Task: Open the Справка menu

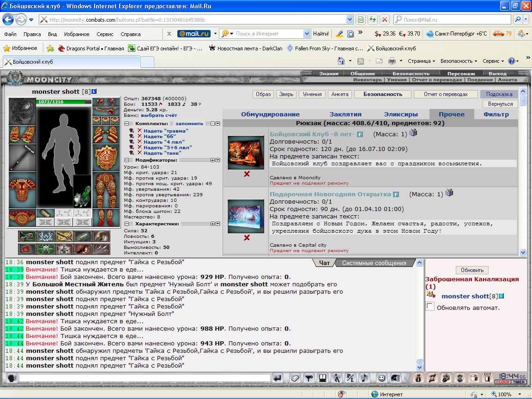Action: (x=130, y=34)
